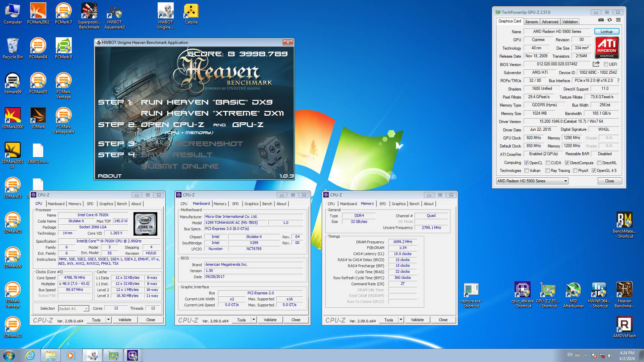The width and height of the screenshot is (644, 362).
Task: Click the EN language indicator in the taskbar
Action: point(570,355)
